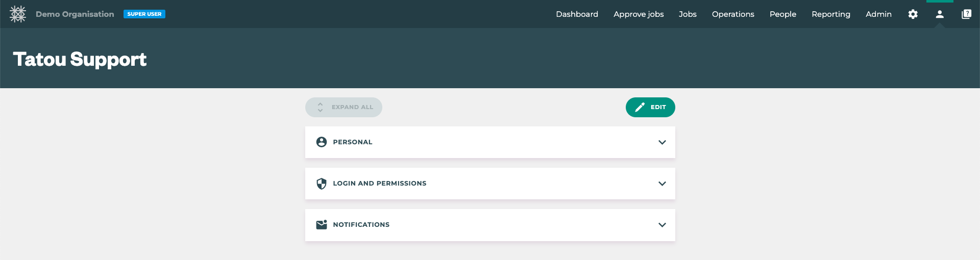The image size is (980, 260).
Task: Open the Approve jobs menu item
Action: coord(639,14)
